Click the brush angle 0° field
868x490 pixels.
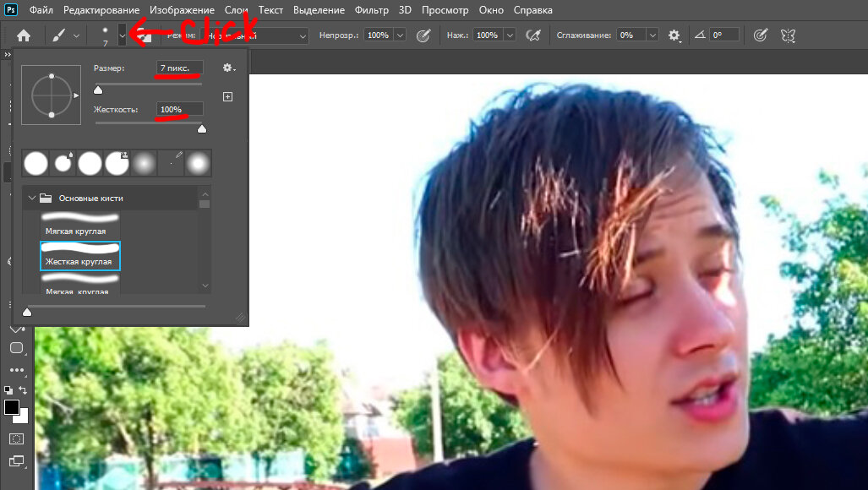723,35
